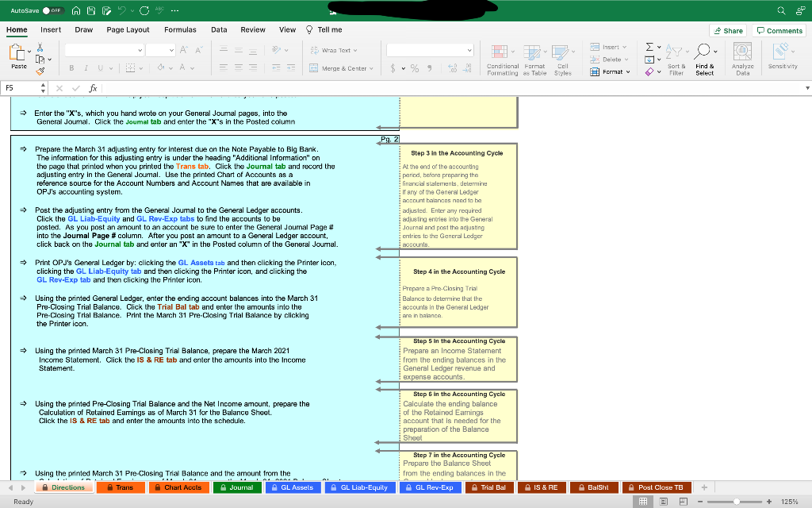
Task: Click the Font Color A icon
Action: (182, 67)
